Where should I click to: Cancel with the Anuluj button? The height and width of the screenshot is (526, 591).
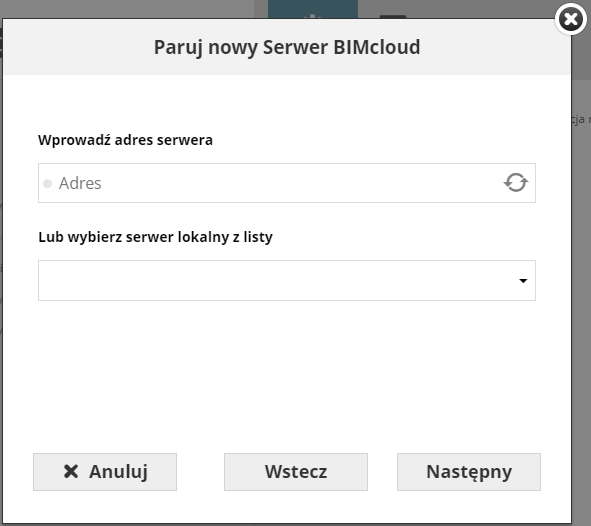pos(105,472)
